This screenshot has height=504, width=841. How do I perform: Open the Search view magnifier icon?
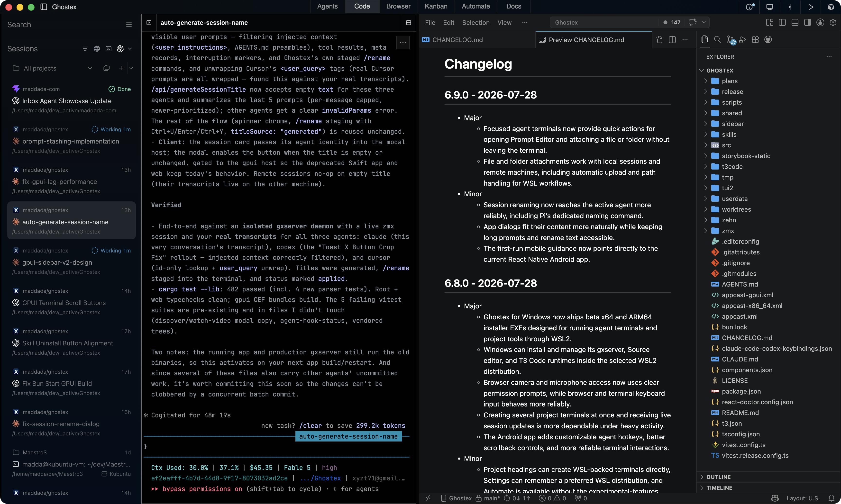pyautogui.click(x=717, y=40)
